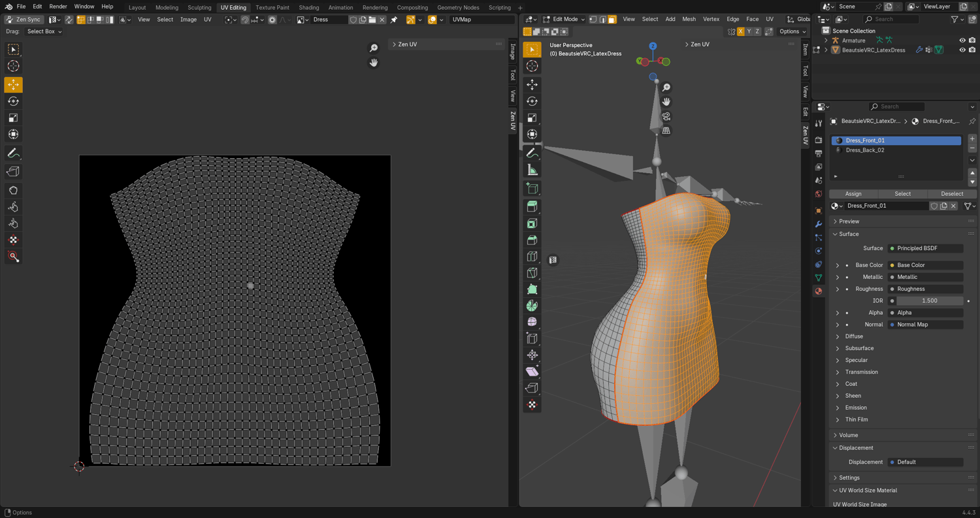Click the camera view icon in viewport

(666, 116)
